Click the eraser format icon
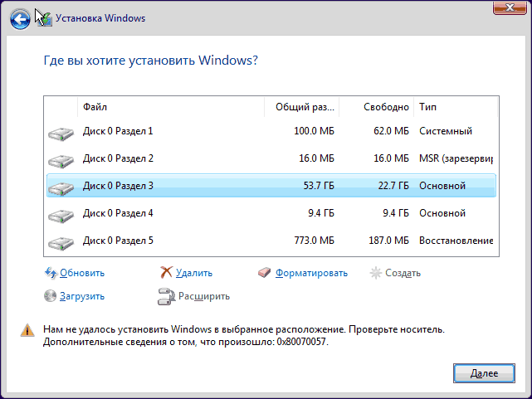 264,273
